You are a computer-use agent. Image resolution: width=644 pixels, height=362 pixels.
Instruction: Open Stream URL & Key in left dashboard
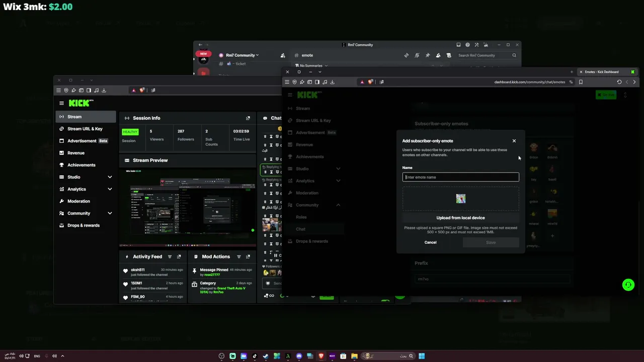86,129
